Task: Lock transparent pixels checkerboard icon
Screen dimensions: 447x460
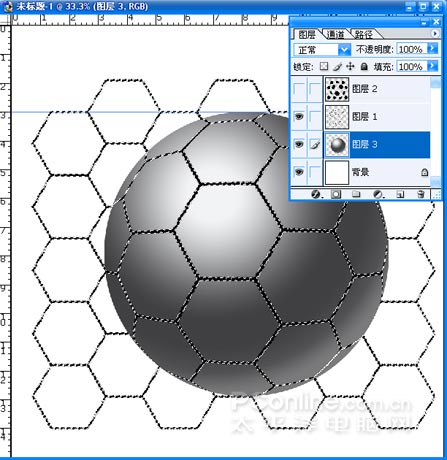Action: tap(324, 66)
